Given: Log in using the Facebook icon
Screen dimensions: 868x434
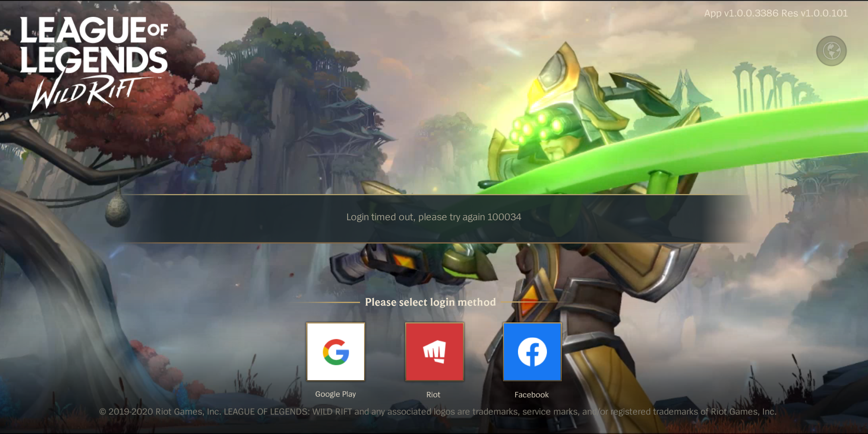Looking at the screenshot, I should click(532, 352).
